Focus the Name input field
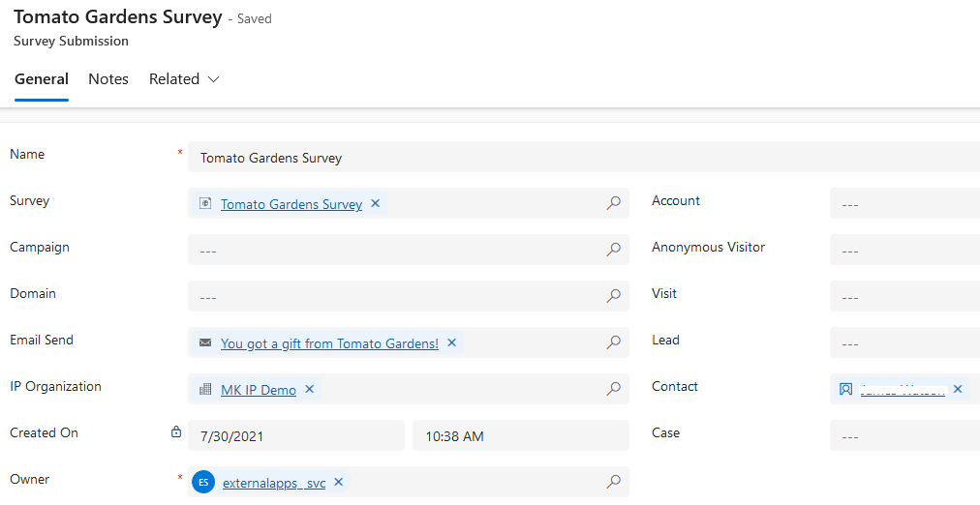The height and width of the screenshot is (505, 980). tap(584, 158)
